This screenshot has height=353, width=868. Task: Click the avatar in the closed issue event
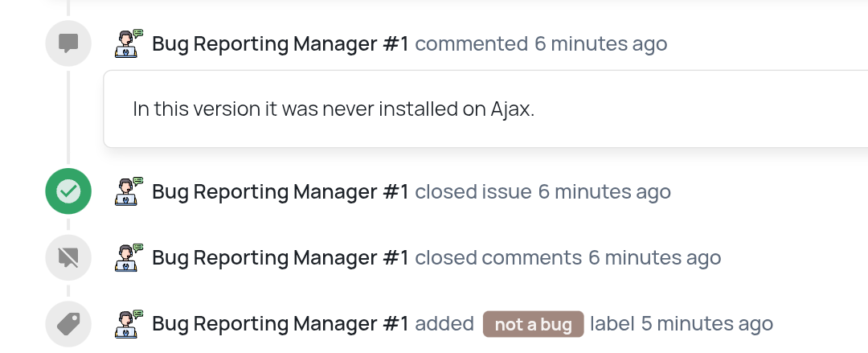[129, 191]
